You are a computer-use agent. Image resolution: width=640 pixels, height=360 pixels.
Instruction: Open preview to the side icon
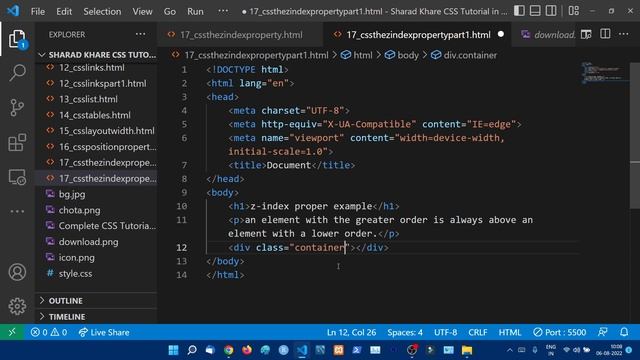[x=586, y=35]
